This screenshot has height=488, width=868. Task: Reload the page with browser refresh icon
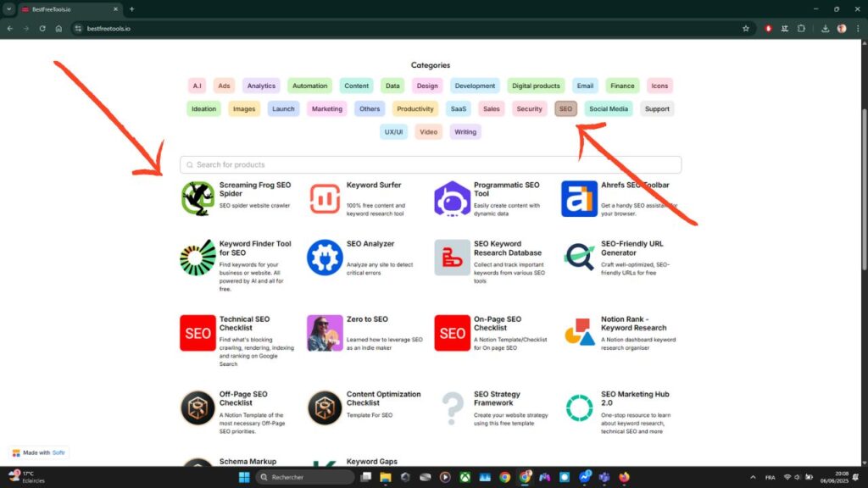tap(42, 28)
